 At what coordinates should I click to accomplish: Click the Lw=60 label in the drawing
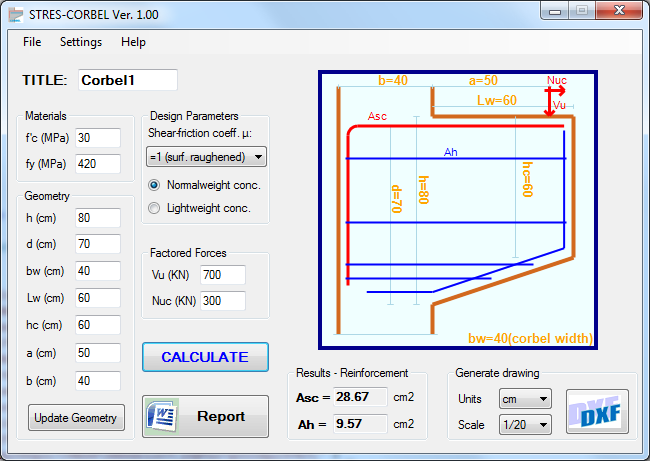(x=497, y=100)
